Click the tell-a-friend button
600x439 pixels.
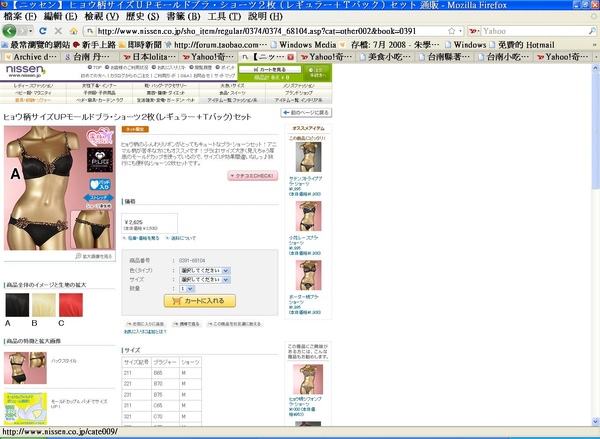point(235,324)
